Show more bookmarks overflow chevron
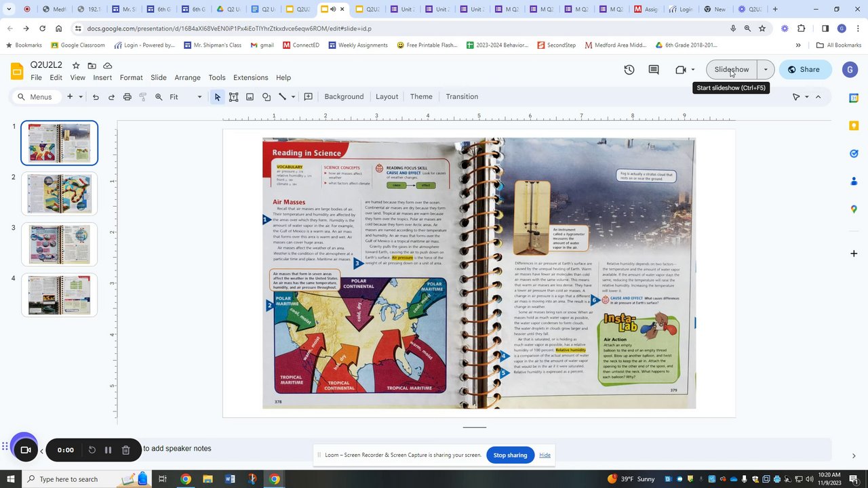Image resolution: width=868 pixels, height=488 pixels. click(x=798, y=45)
